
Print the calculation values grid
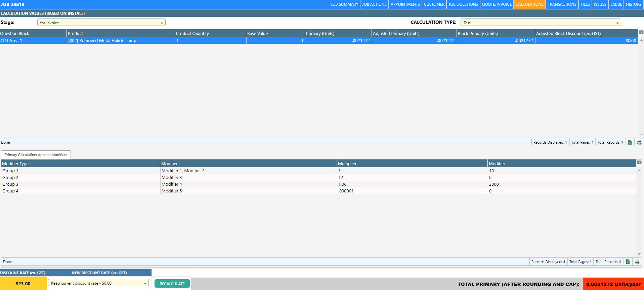tap(639, 142)
